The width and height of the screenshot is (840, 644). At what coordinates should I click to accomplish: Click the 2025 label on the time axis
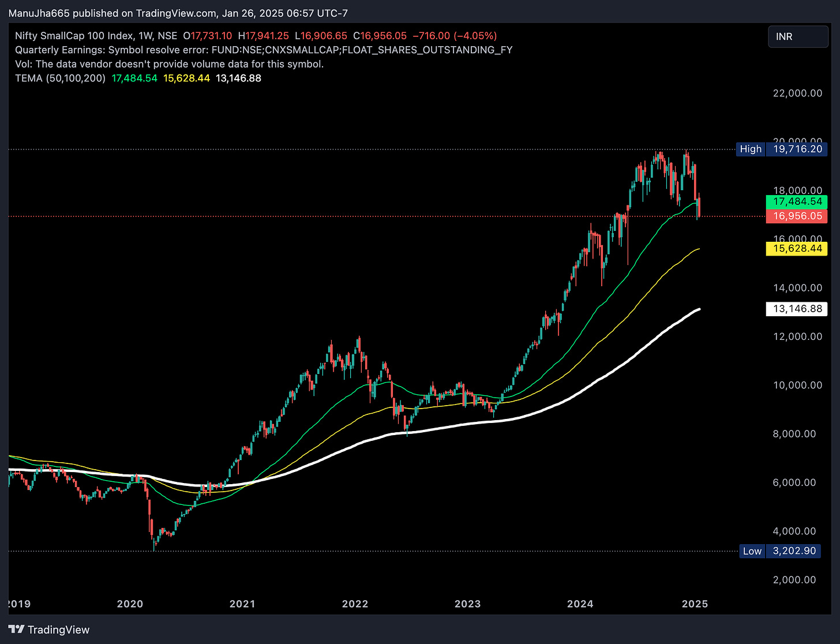pyautogui.click(x=695, y=604)
